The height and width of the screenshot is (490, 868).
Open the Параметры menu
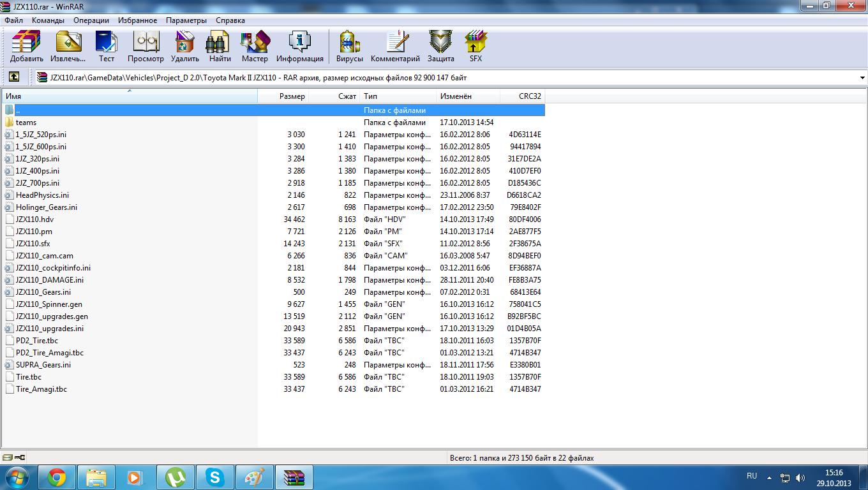click(186, 20)
